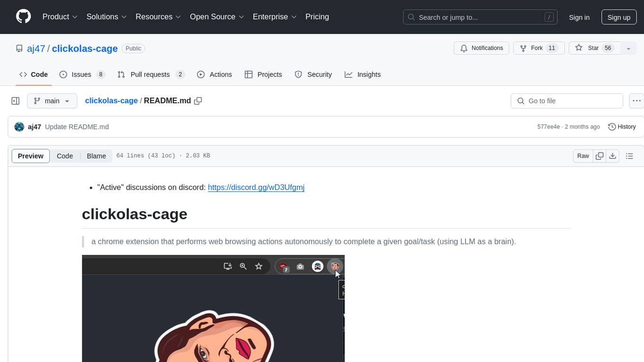Click the 2 months ago timestamp
644x362 pixels.
(x=582, y=127)
